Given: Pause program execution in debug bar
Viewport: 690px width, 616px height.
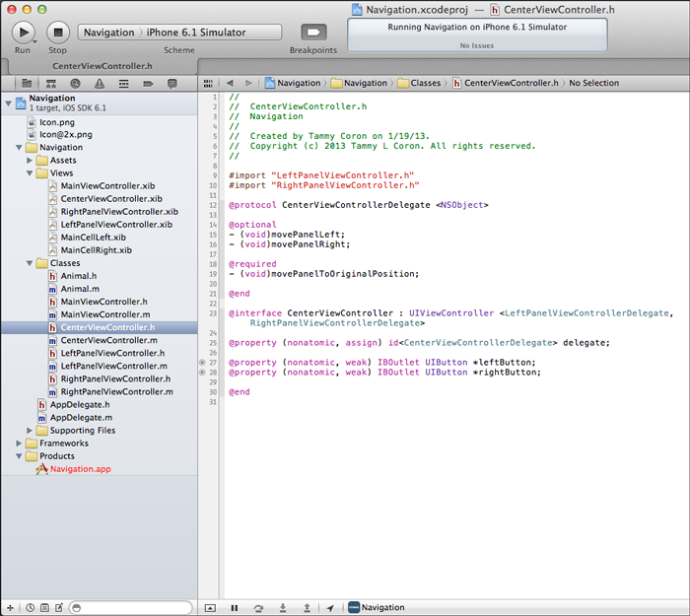Looking at the screenshot, I should 235,608.
